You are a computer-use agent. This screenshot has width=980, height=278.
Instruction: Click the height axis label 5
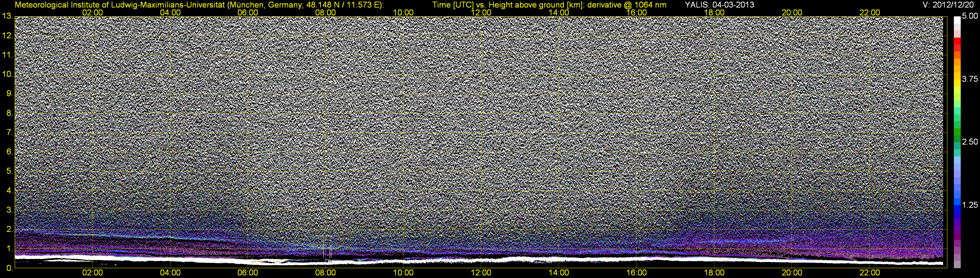tap(9, 171)
